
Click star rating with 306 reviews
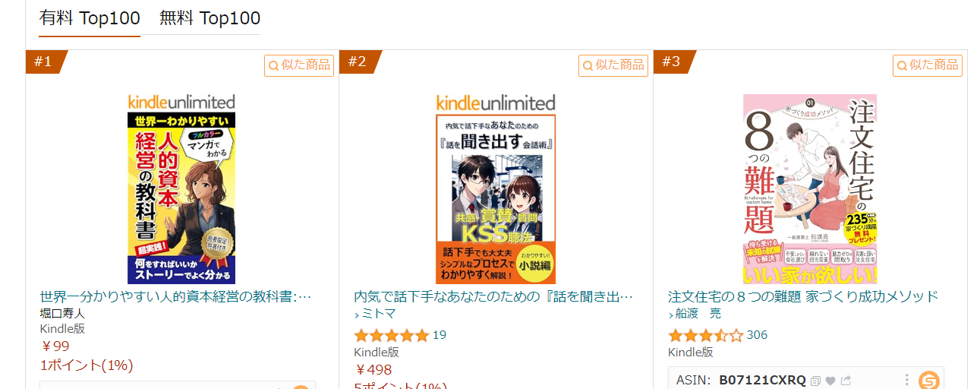tap(705, 335)
